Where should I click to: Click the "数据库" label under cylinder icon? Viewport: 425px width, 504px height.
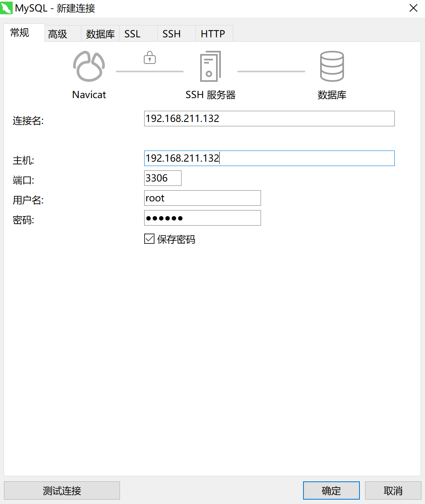(x=332, y=95)
